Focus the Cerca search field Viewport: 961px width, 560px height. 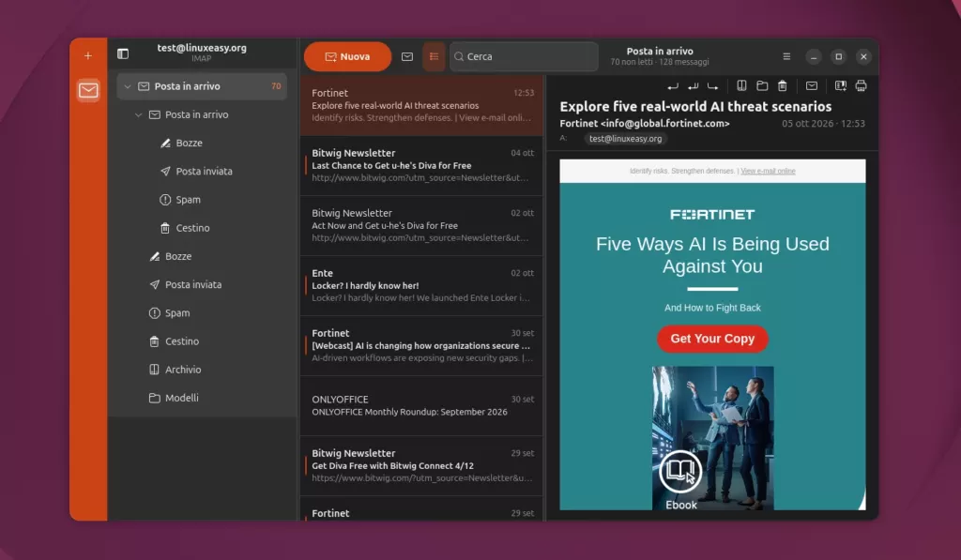(x=524, y=56)
